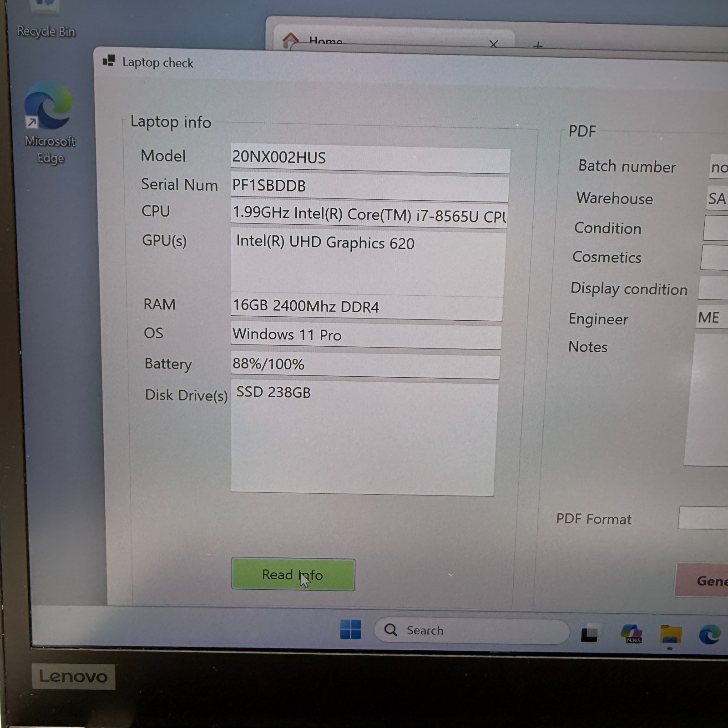The image size is (728, 728).
Task: Click the RAM field 16GB 2400Mhz DDR4
Action: [x=367, y=307]
